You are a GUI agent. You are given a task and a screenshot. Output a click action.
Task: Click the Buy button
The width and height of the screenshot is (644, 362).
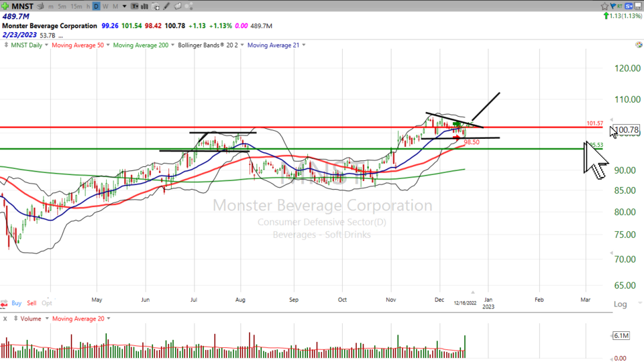point(16,303)
